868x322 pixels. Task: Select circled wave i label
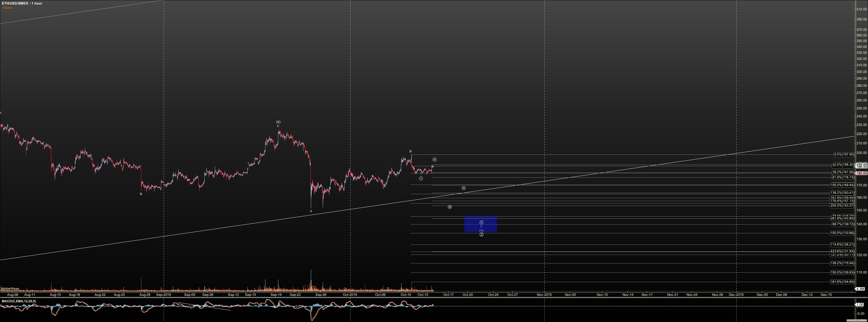point(421,178)
